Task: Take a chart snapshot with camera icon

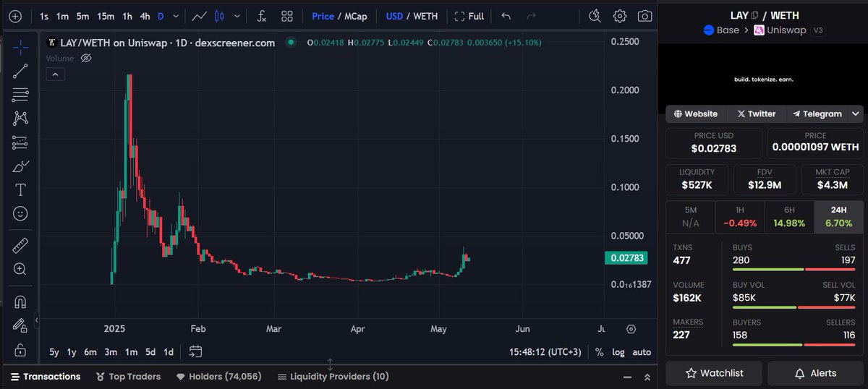Action: (644, 16)
